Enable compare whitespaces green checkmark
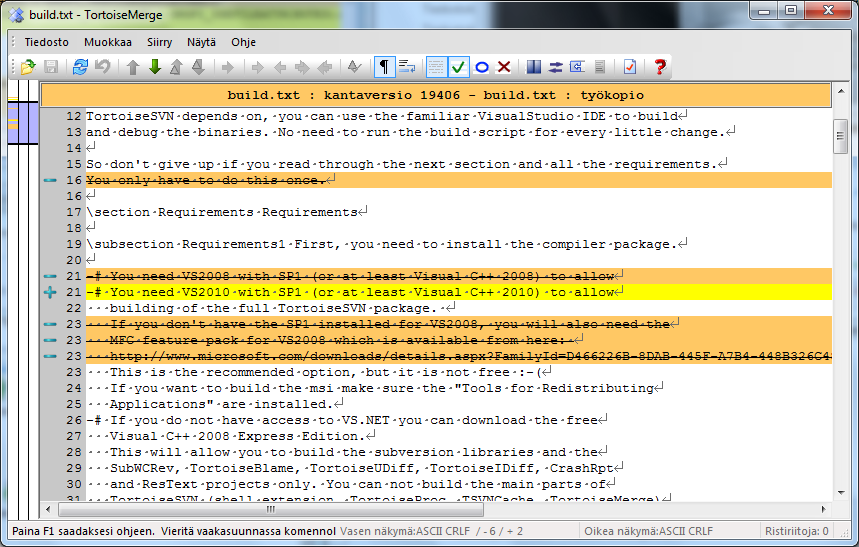Image resolution: width=859 pixels, height=547 pixels. [459, 67]
